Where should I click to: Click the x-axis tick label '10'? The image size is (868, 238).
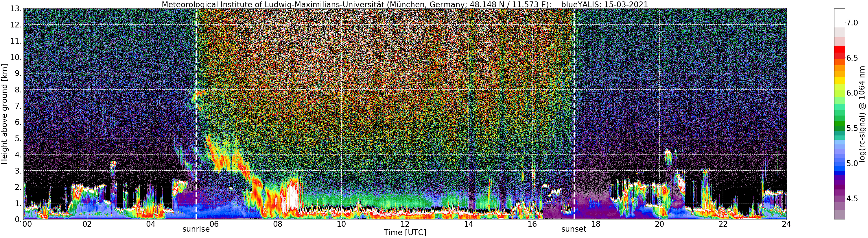[x=341, y=224]
